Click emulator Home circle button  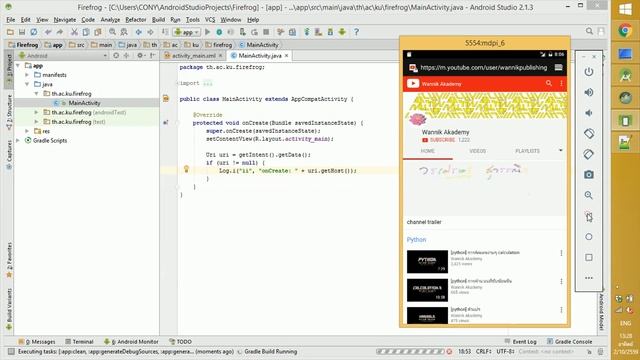pos(589,237)
